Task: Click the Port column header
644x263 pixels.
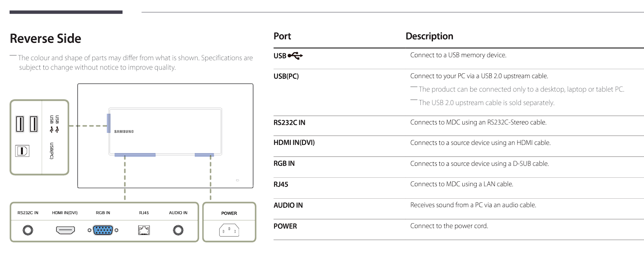Action: (282, 36)
